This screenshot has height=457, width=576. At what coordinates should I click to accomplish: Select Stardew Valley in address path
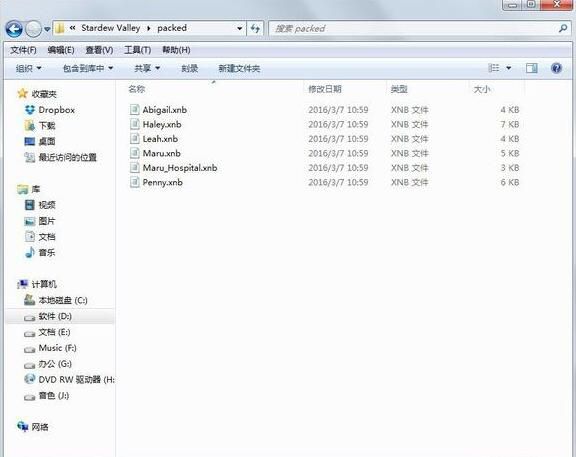[x=111, y=28]
